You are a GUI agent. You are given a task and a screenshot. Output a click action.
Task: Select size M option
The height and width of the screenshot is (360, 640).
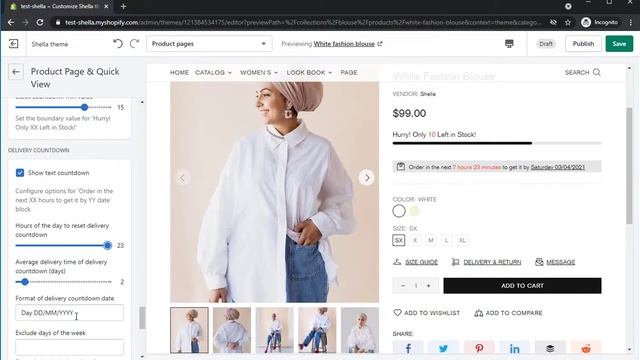tap(431, 240)
